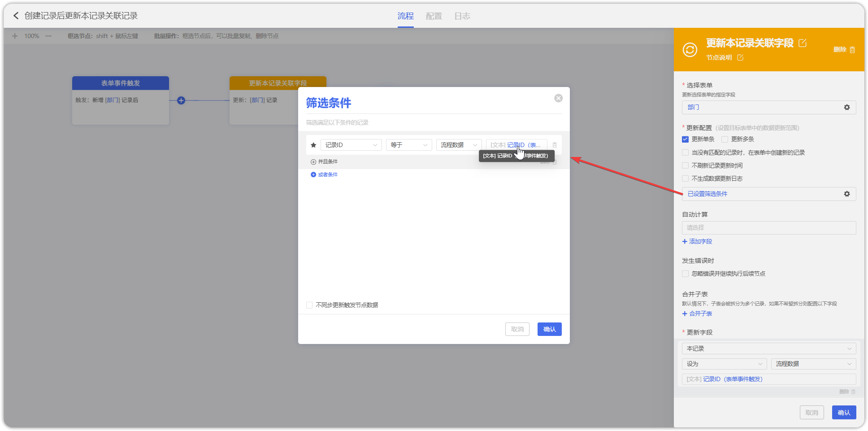Image resolution: width=868 pixels, height=431 pixels.
Task: Click the back arrow beside the workflow title
Action: coord(16,16)
